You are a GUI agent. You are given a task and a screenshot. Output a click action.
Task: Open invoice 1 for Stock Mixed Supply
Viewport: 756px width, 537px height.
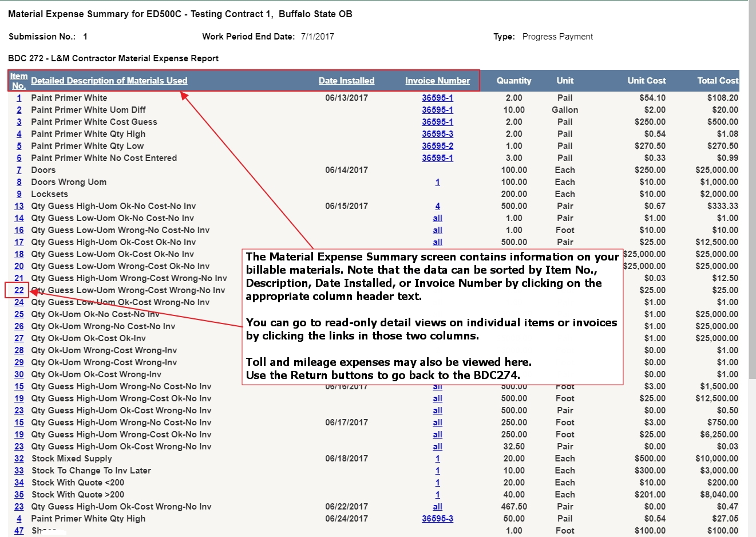click(x=438, y=459)
